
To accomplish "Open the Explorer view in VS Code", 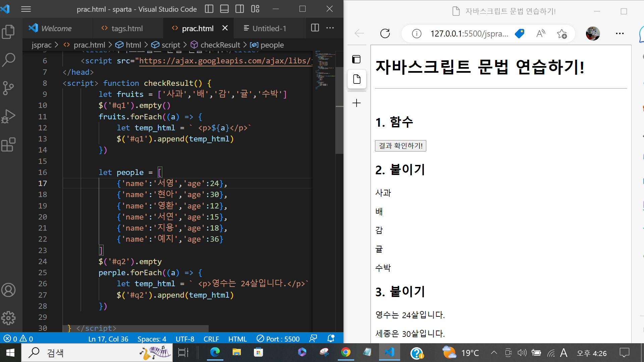I will [x=8, y=32].
